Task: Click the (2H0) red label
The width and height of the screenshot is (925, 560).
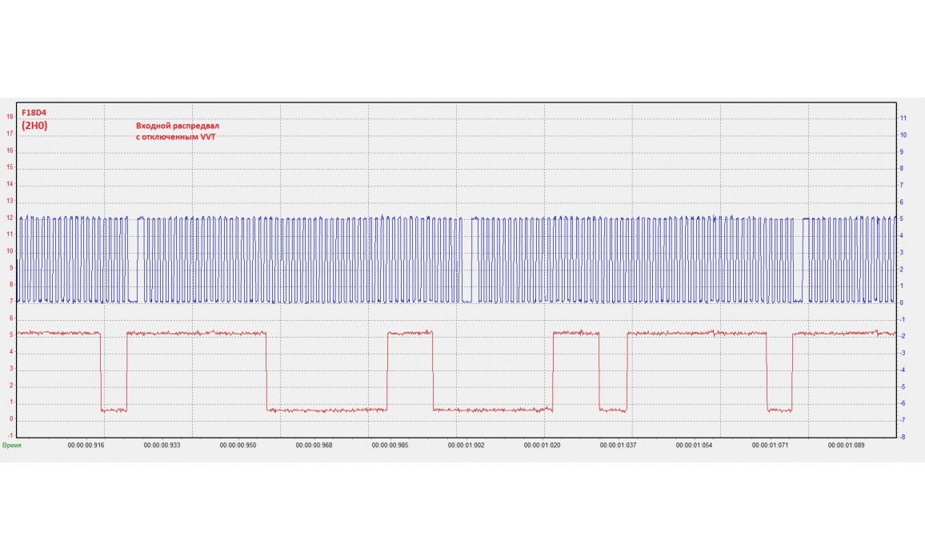Action: (34, 126)
